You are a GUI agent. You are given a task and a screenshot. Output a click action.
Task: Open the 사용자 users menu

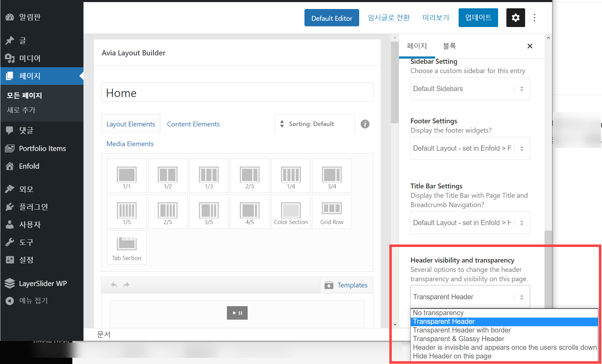point(42,224)
